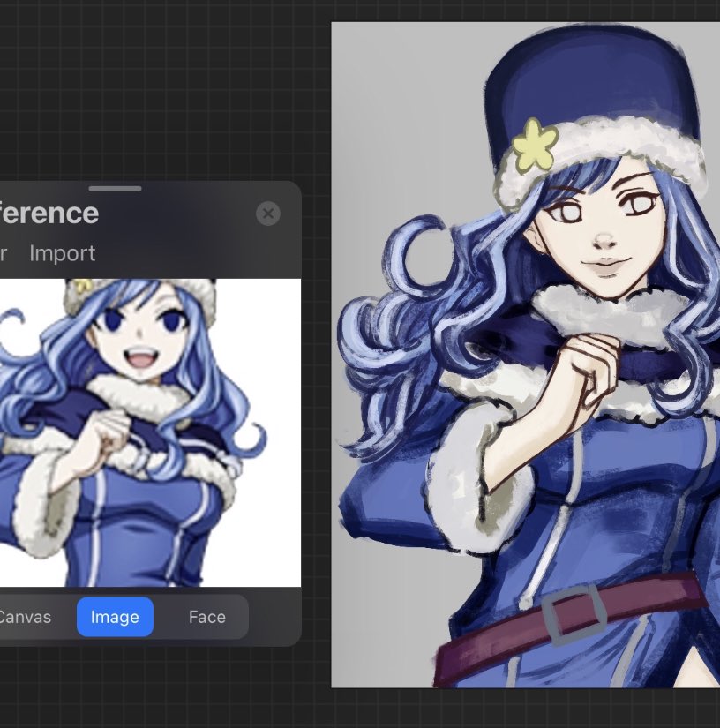Viewport: 720px width, 728px height.
Task: Select the Image tab in Reference panel
Action: tap(115, 617)
